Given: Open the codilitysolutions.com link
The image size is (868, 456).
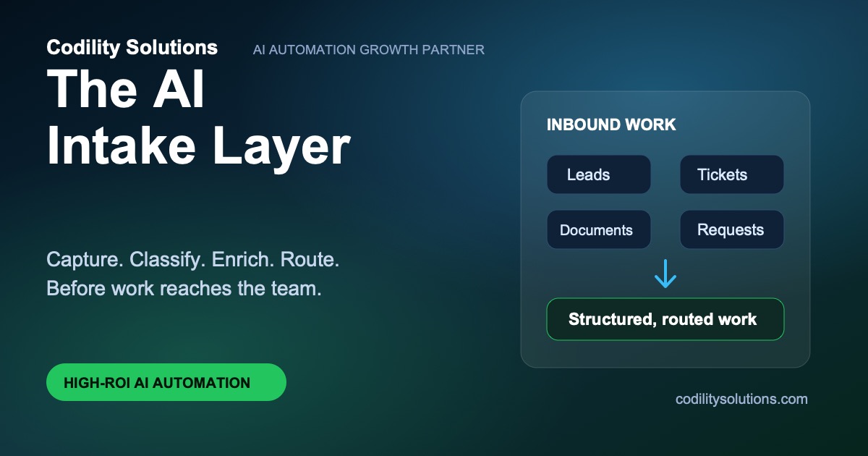Looking at the screenshot, I should [741, 399].
